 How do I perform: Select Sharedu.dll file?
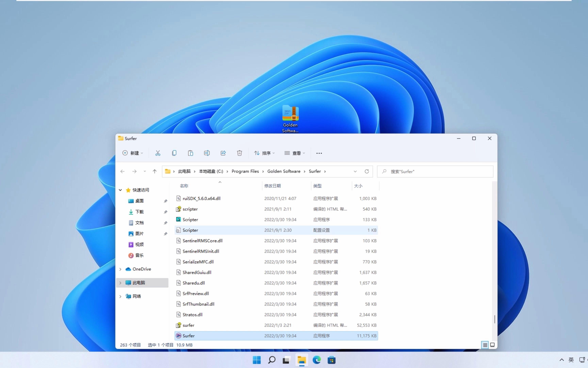[276, 283]
